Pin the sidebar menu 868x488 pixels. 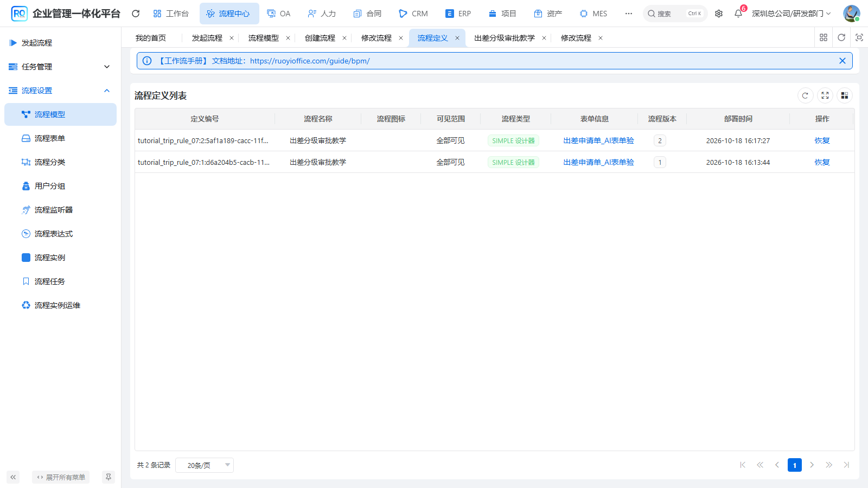(108, 477)
